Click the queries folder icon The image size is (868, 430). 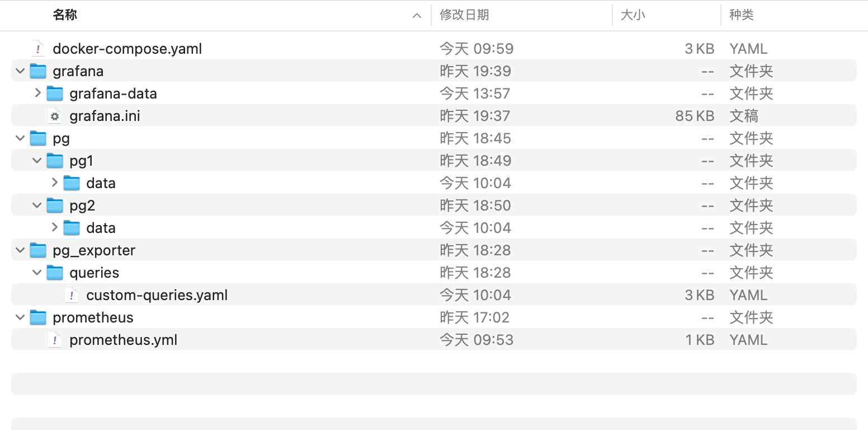pyautogui.click(x=54, y=273)
